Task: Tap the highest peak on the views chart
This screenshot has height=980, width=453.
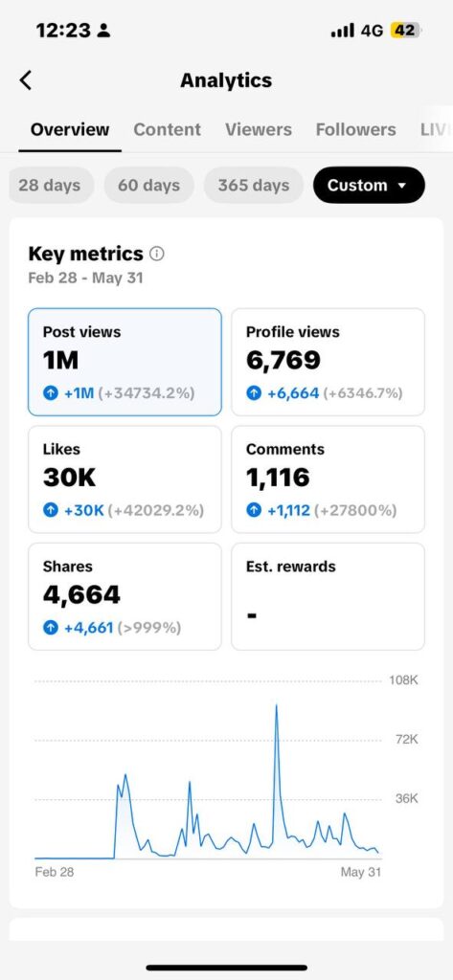Action: tap(276, 705)
